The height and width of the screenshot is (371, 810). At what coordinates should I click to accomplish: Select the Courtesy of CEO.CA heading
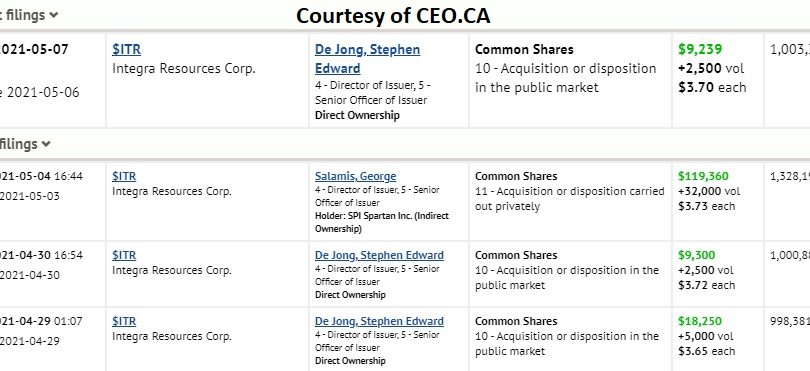tap(393, 16)
